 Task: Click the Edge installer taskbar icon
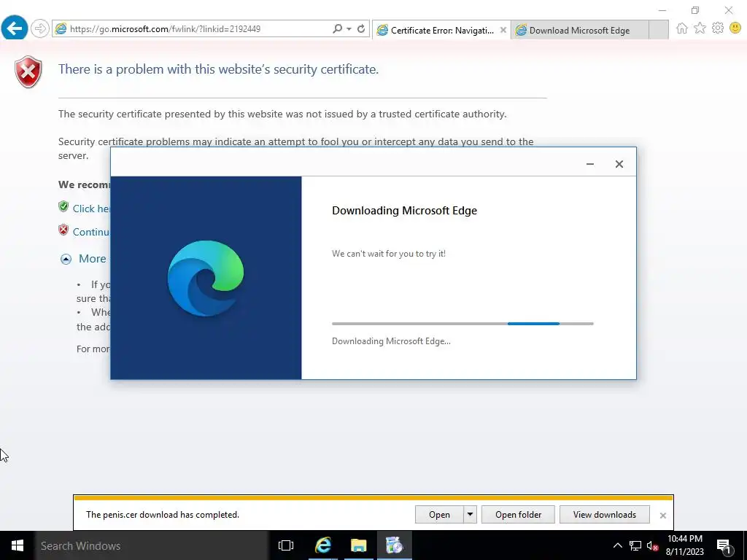coord(395,545)
